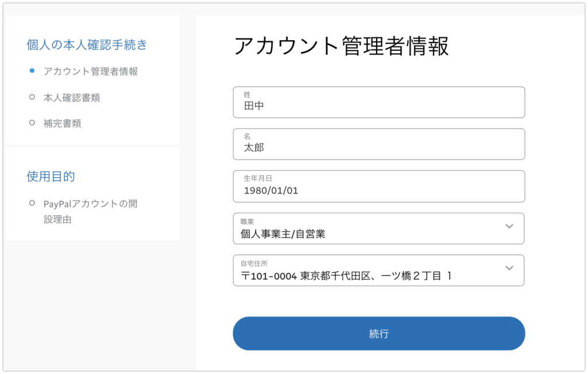Focus the 名 first name field
Image resolution: width=588 pixels, height=374 pixels.
(379, 144)
